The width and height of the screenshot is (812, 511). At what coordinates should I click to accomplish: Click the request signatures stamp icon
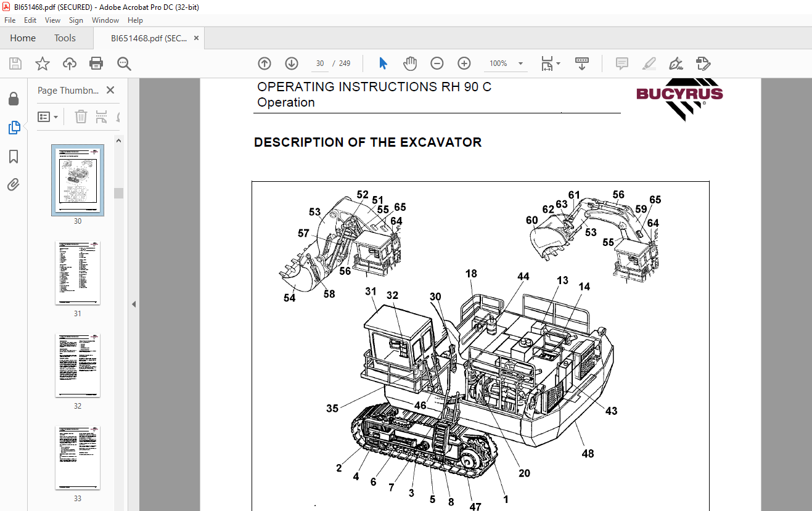703,63
